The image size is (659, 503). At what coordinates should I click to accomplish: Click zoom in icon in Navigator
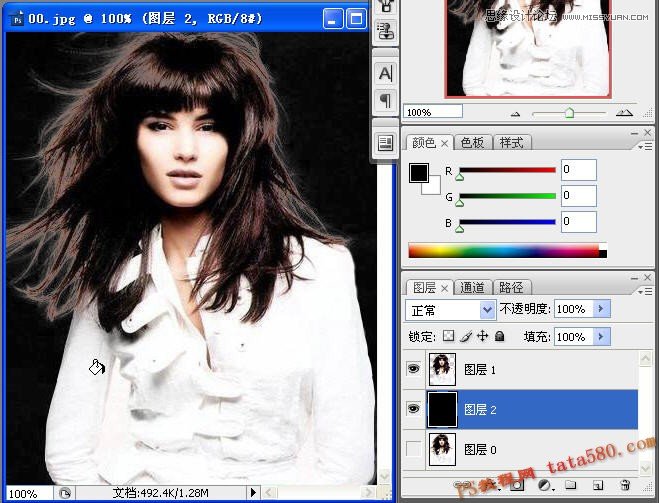624,113
